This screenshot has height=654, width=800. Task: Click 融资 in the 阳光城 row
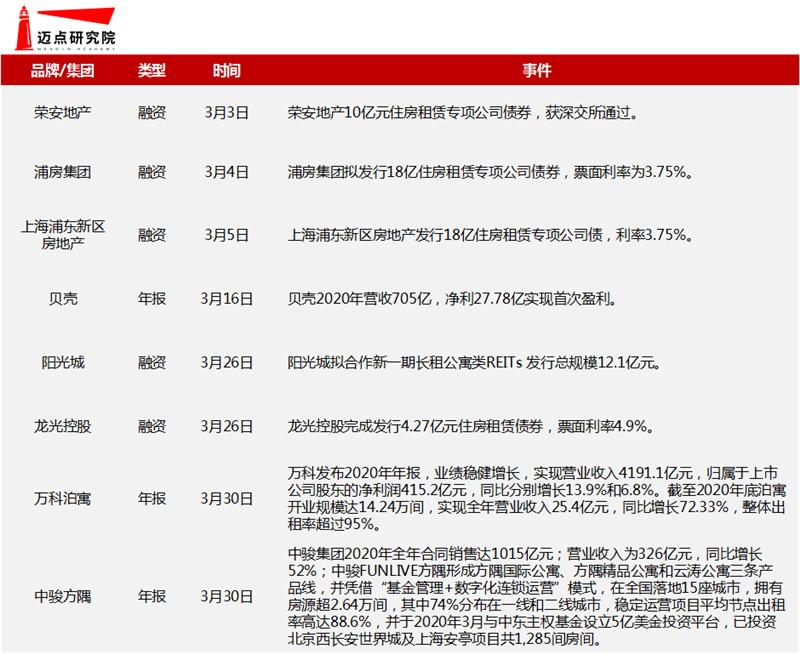152,362
